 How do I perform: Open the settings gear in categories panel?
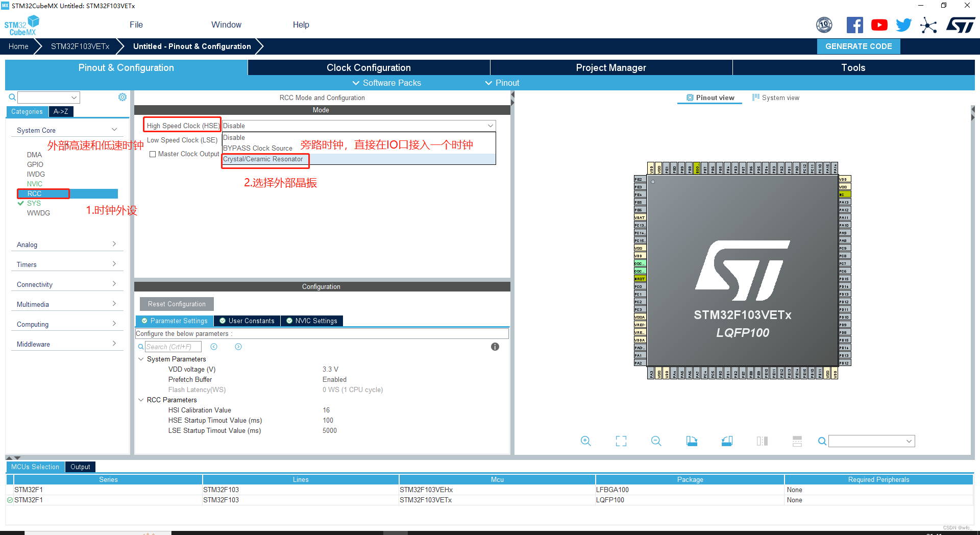(122, 97)
